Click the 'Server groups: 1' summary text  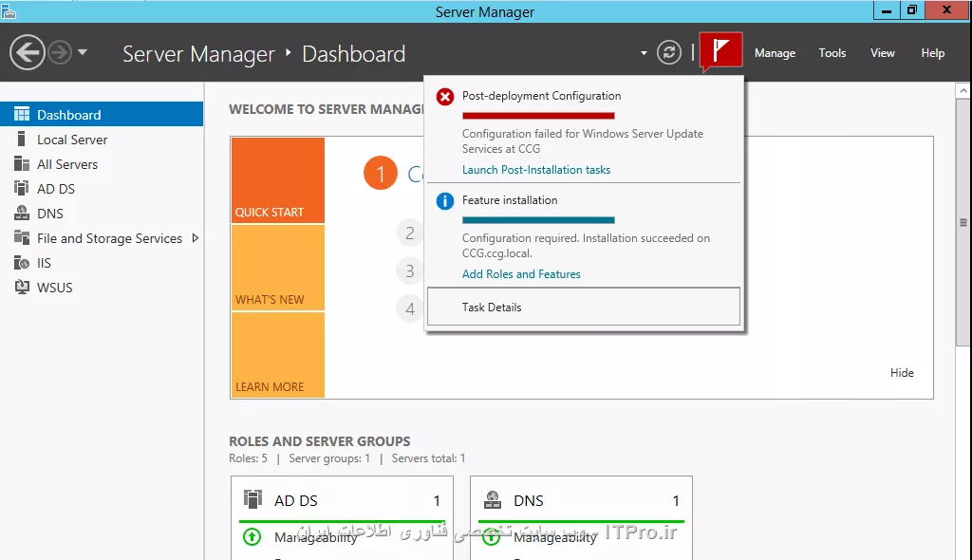point(329,458)
